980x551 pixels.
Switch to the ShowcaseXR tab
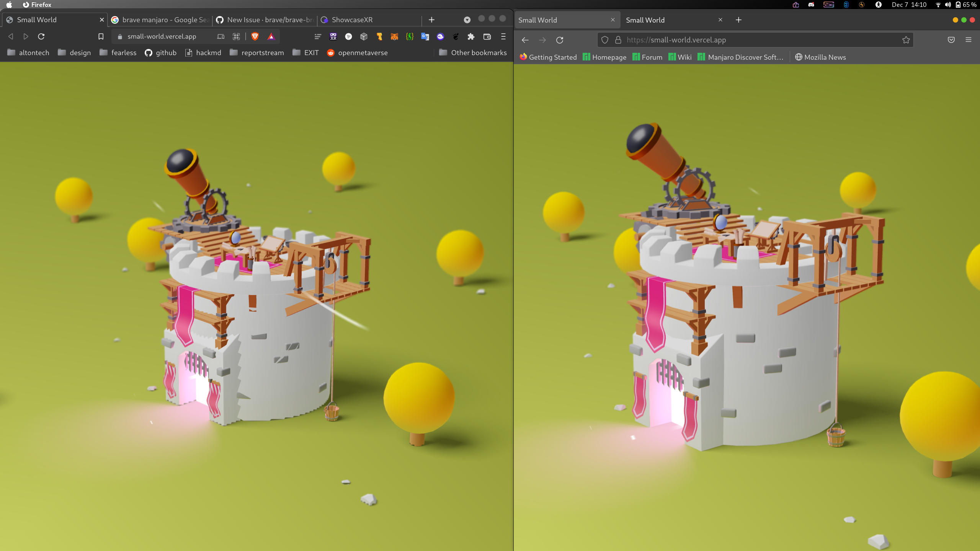click(x=352, y=20)
